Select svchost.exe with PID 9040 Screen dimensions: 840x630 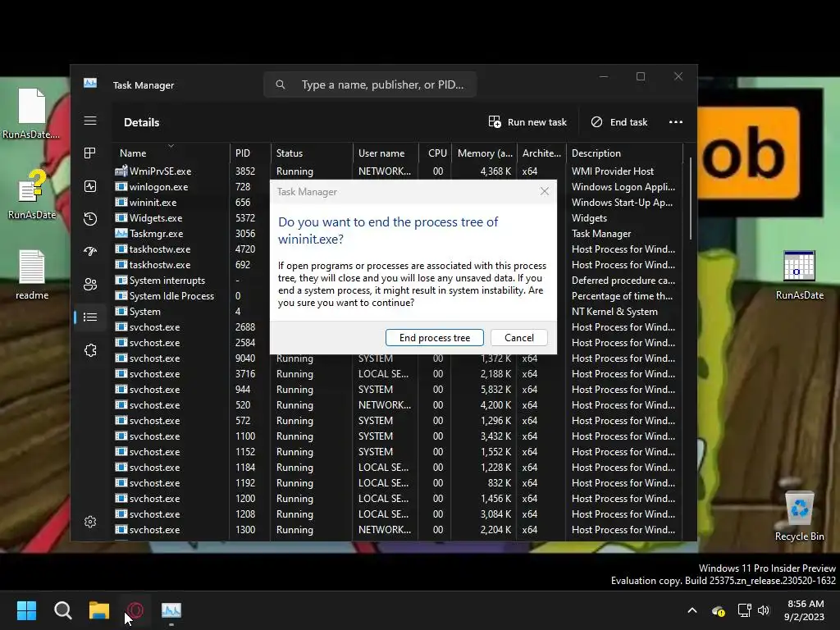coord(398,358)
